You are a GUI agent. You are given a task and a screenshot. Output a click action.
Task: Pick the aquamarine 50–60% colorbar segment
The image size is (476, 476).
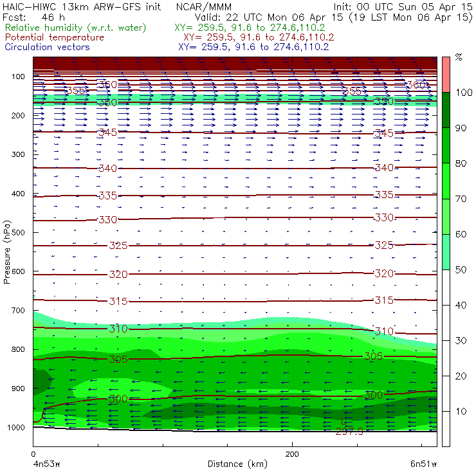(446, 252)
